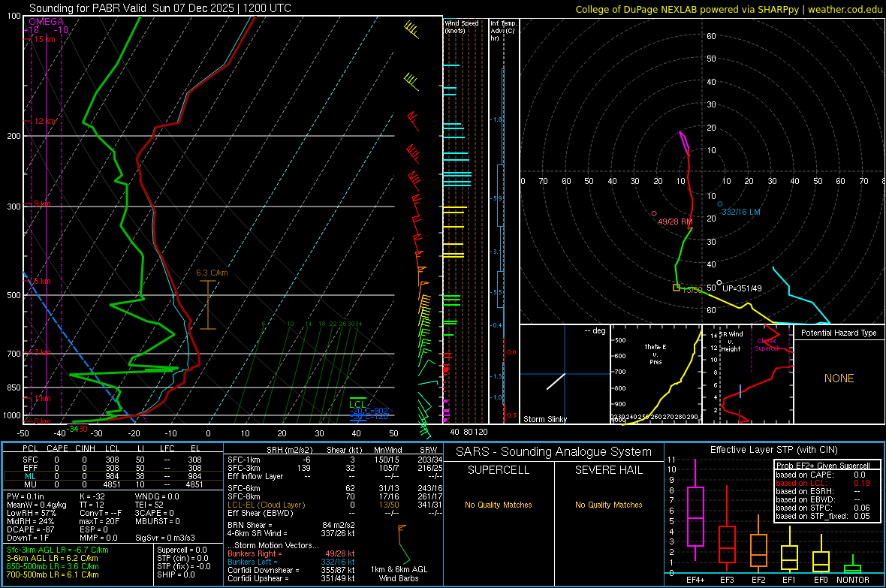Click the Corfidi Downshear entry

(x=291, y=570)
